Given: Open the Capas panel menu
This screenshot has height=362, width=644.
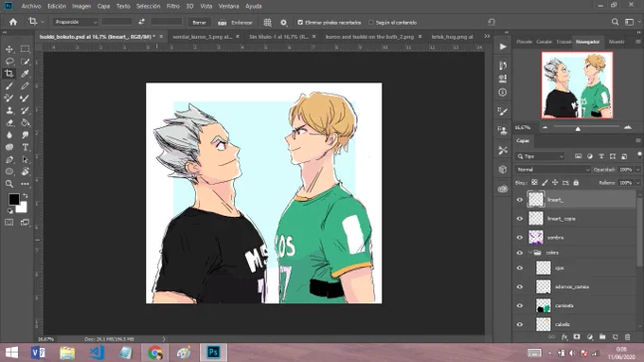Looking at the screenshot, I should pos(637,140).
